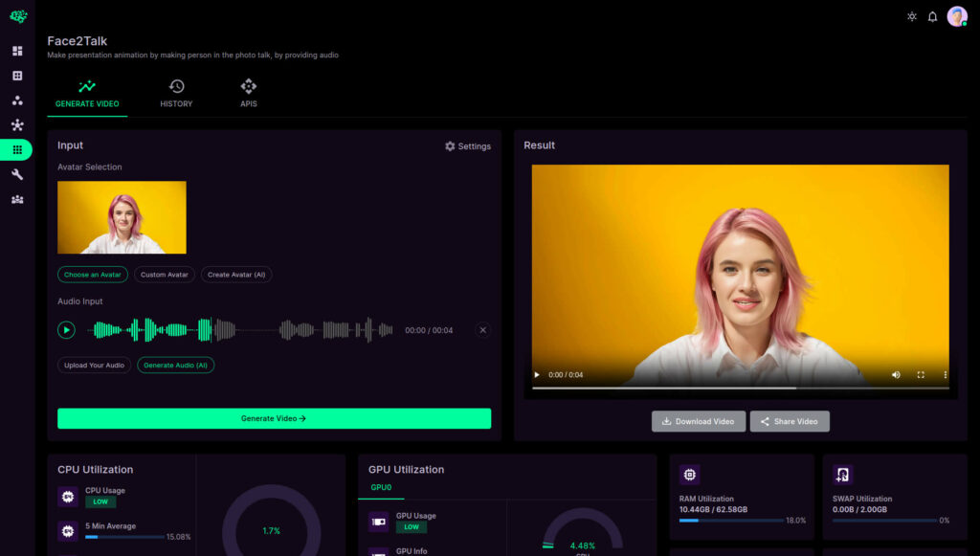980x556 pixels.
Task: Click the Avatar Selection label
Action: tap(89, 167)
